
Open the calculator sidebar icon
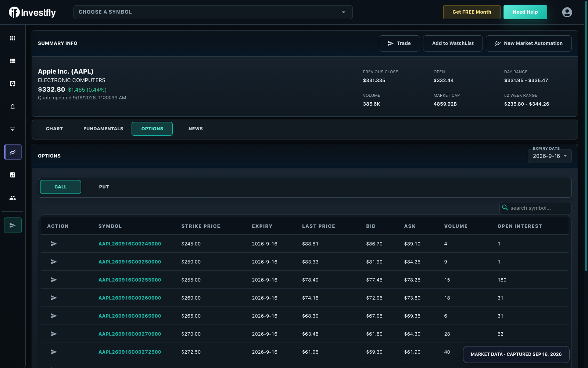tap(12, 175)
